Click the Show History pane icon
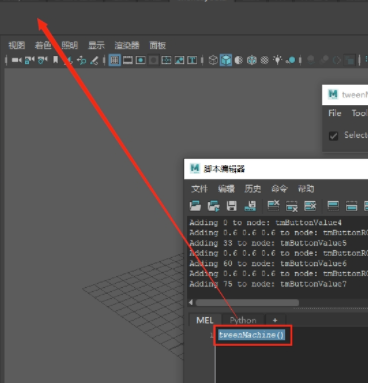 pos(333,206)
